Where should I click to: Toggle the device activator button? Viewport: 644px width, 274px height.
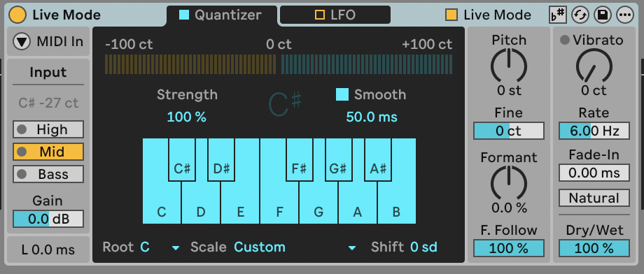(x=17, y=15)
